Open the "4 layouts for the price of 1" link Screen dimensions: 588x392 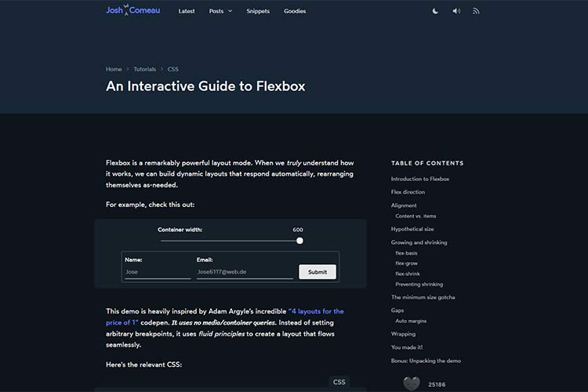(x=316, y=311)
